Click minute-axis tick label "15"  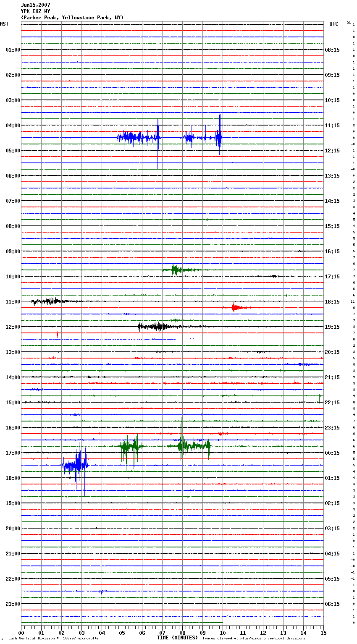[x=323, y=633]
